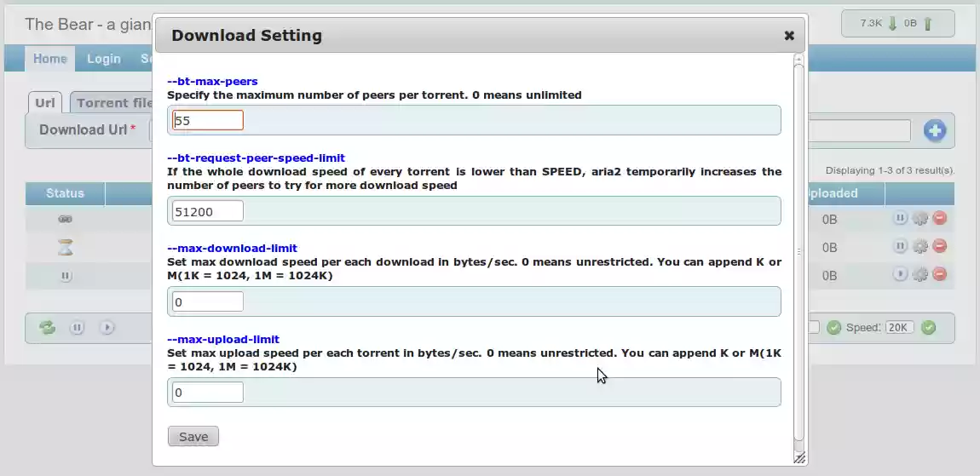Screen dimensions: 980x476
Task: Click the --max-upload-limit label
Action: [223, 339]
